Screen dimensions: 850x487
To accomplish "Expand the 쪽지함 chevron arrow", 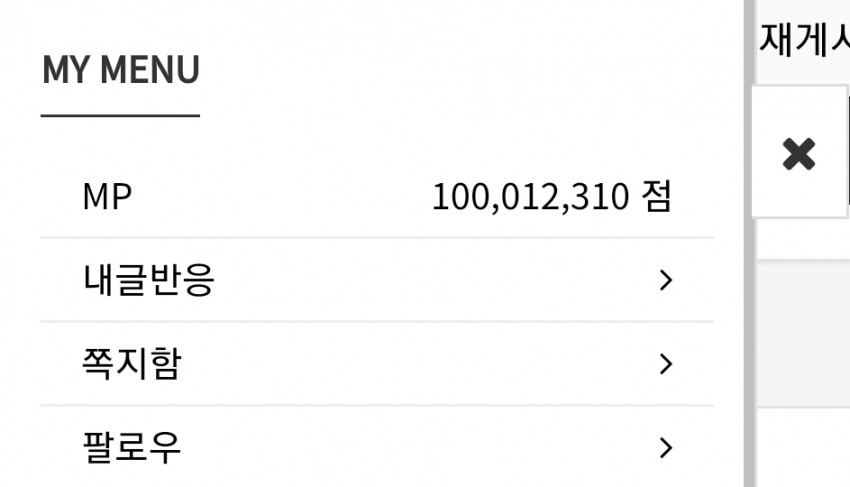I will click(x=666, y=363).
